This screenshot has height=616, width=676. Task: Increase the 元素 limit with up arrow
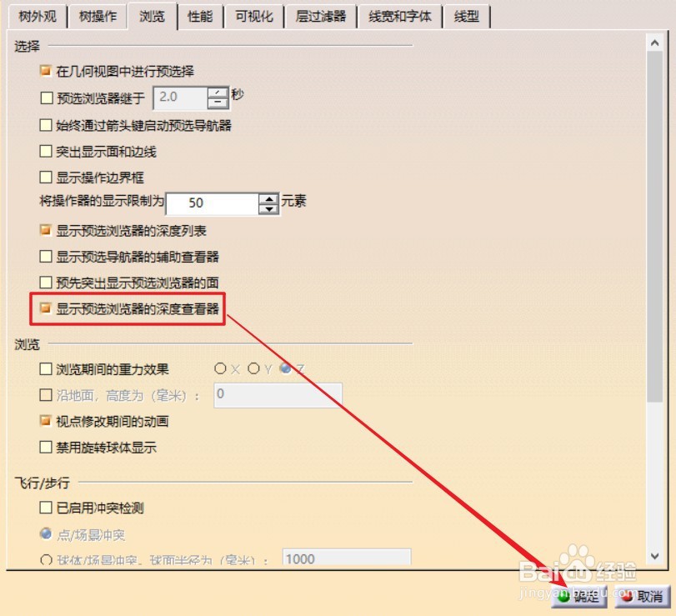point(269,199)
